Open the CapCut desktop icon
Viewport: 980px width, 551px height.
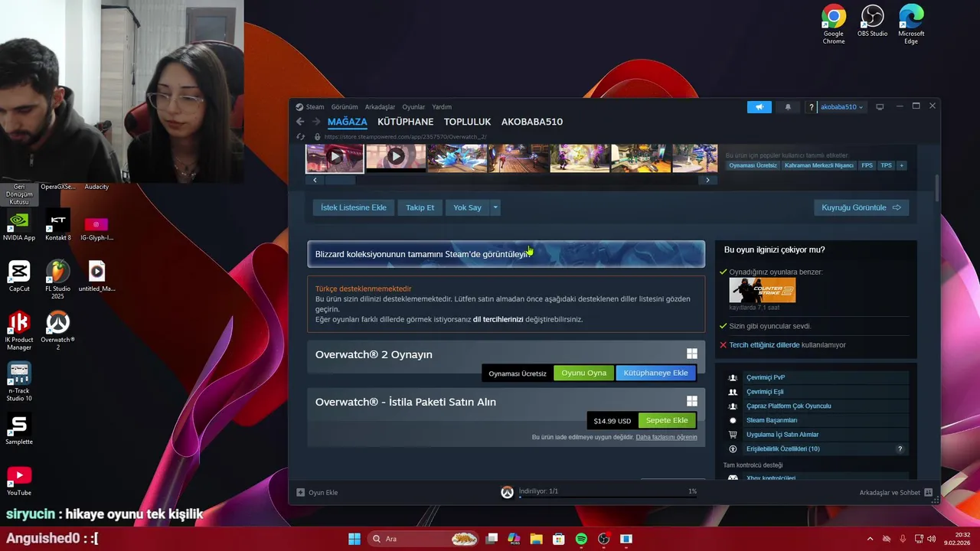click(x=19, y=276)
